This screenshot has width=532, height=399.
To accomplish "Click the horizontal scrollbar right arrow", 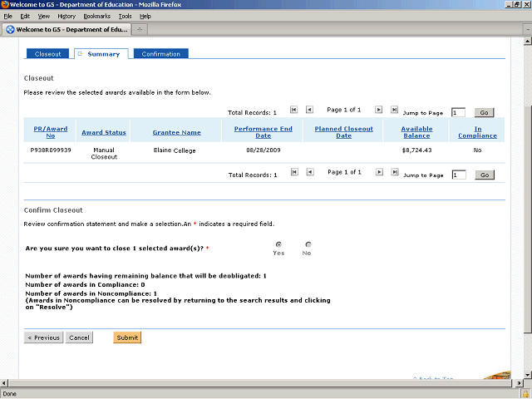I will coord(519,383).
